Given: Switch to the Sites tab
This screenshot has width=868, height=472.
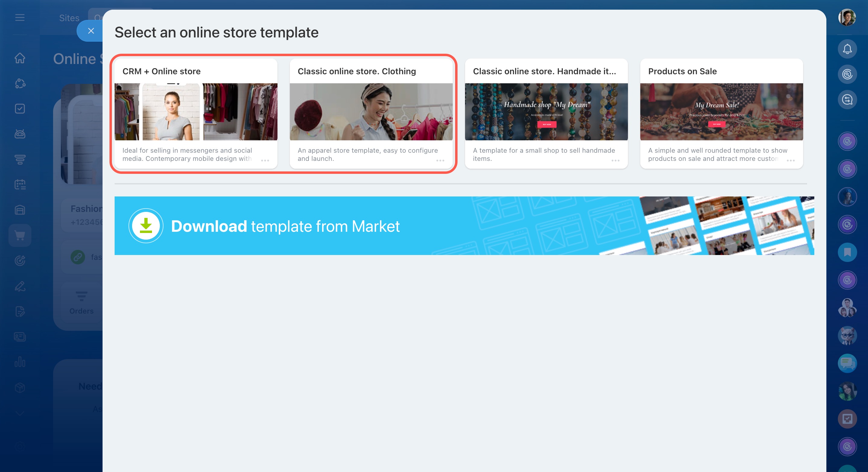Looking at the screenshot, I should (69, 18).
